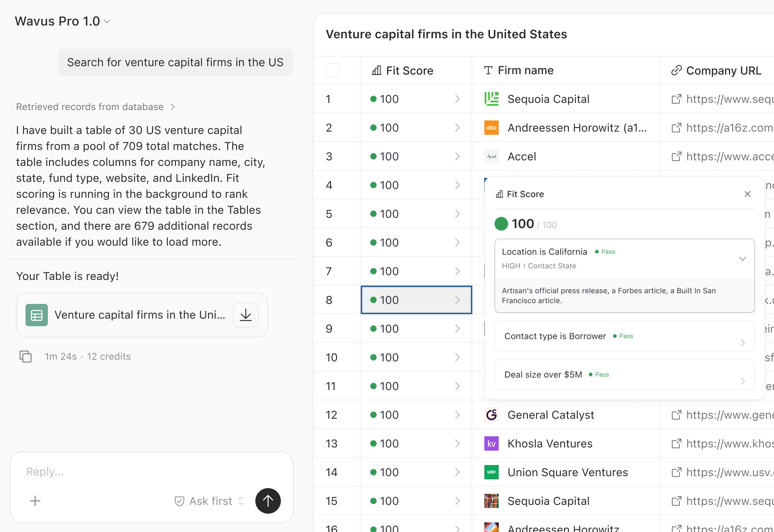Click the text type icon beside Firm name
The width and height of the screenshot is (774, 532).
coord(488,71)
